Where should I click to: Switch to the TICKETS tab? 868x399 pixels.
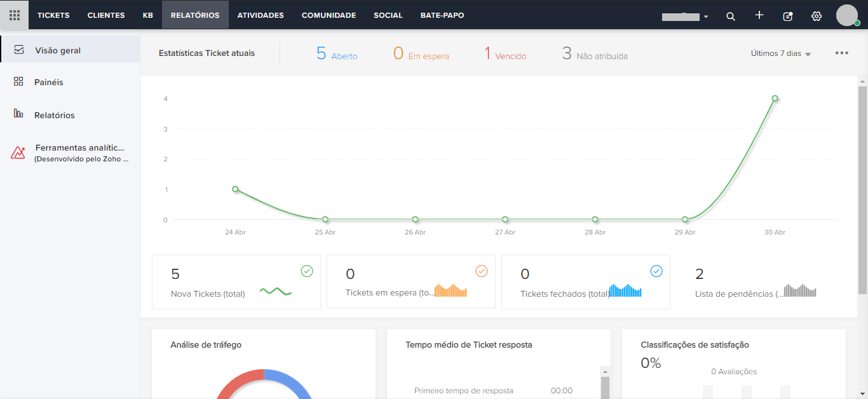53,15
